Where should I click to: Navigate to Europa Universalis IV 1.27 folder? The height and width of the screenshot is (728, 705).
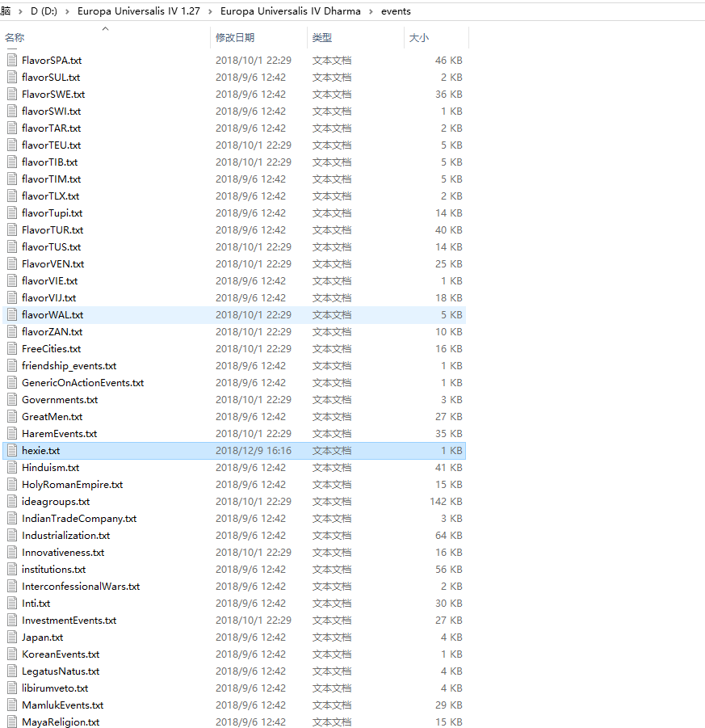[x=139, y=11]
